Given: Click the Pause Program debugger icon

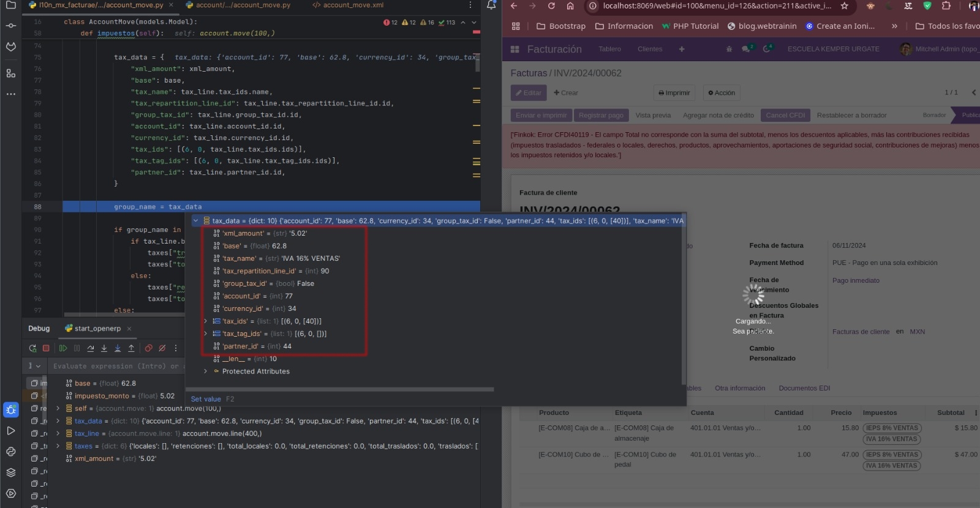Looking at the screenshot, I should point(77,348).
